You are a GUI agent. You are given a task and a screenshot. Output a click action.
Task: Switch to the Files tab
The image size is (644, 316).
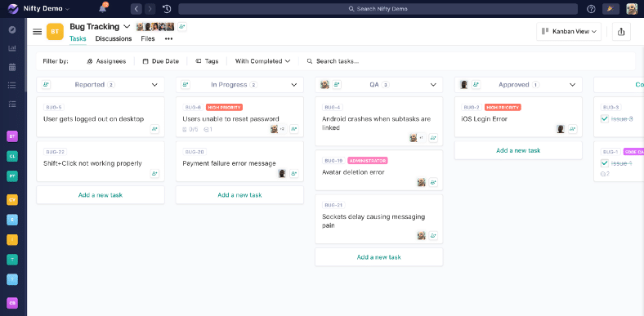tap(148, 38)
